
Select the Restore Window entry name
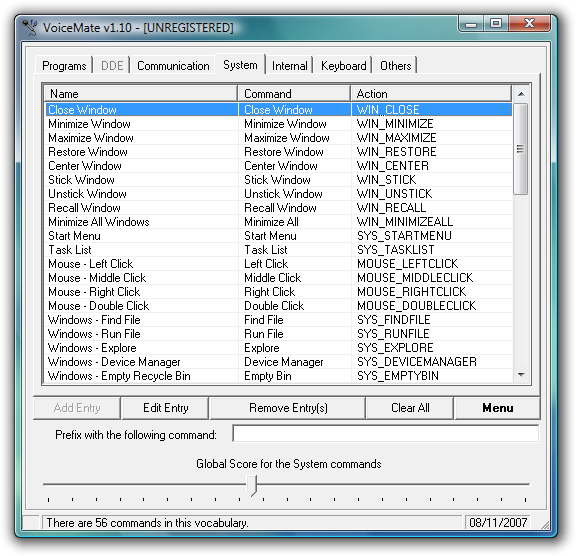[x=88, y=152]
